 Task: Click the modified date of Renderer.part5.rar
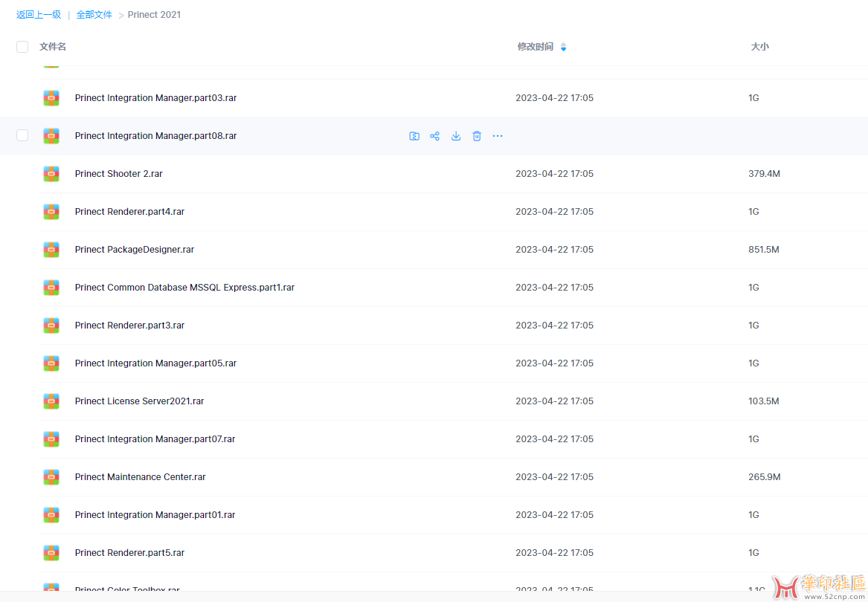tap(554, 553)
